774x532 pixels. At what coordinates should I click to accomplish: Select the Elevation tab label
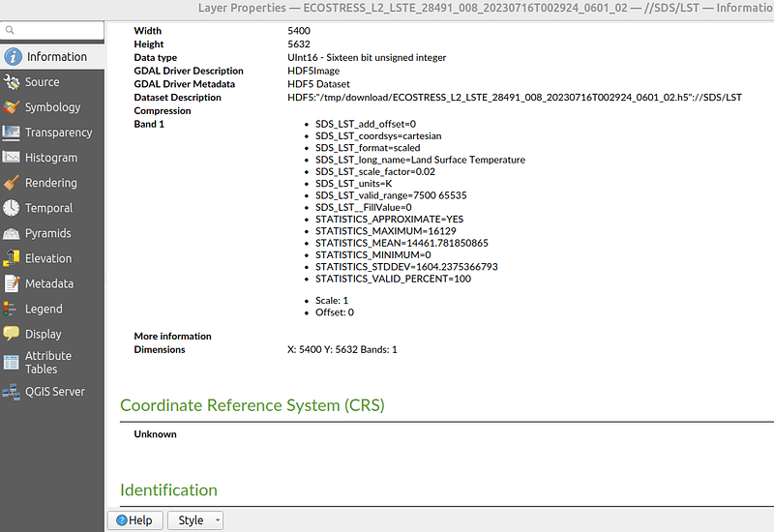pyautogui.click(x=48, y=258)
